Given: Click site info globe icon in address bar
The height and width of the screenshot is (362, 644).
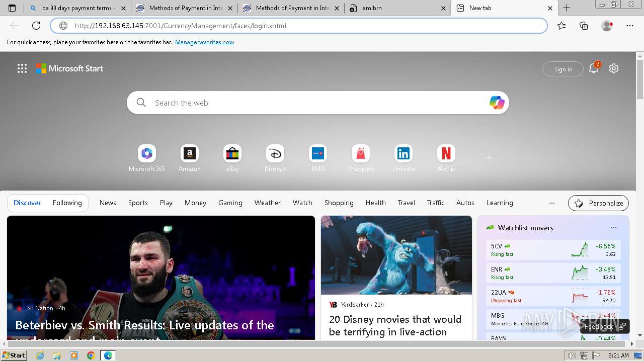Looking at the screenshot, I should [63, 26].
